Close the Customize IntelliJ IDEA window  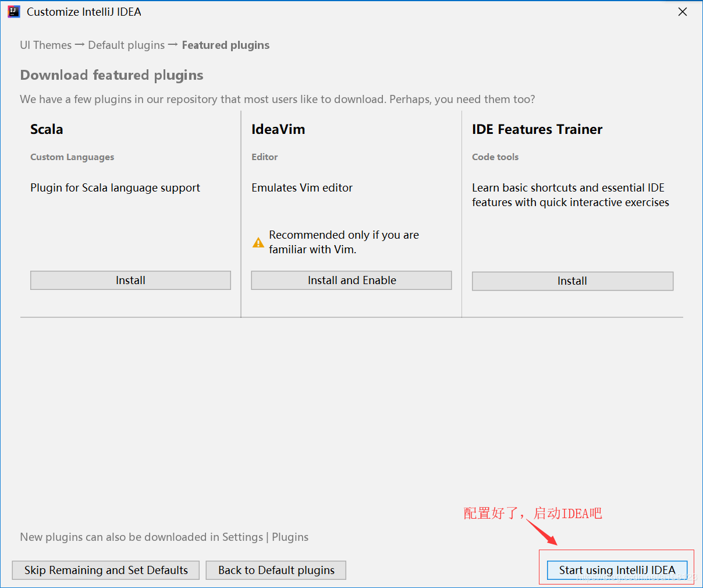[683, 12]
